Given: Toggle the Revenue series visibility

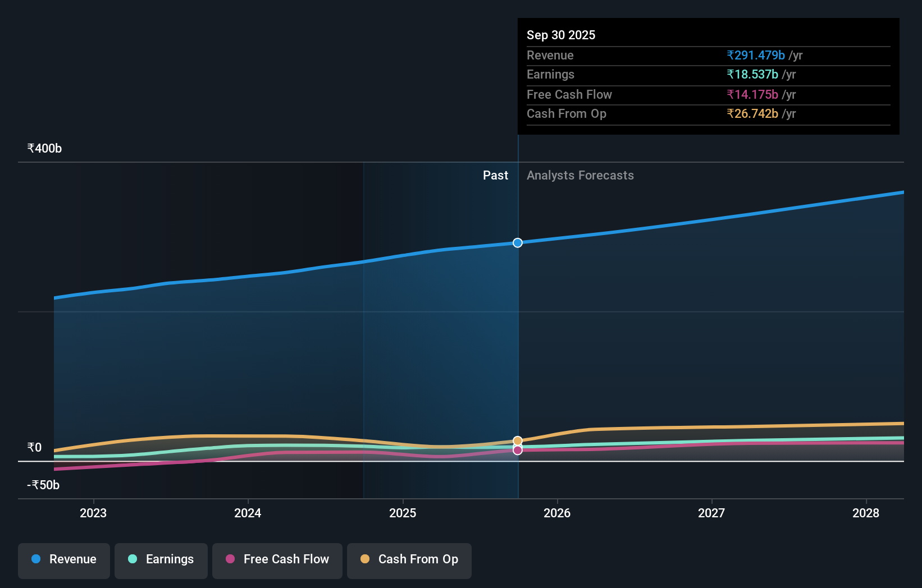Looking at the screenshot, I should (63, 561).
